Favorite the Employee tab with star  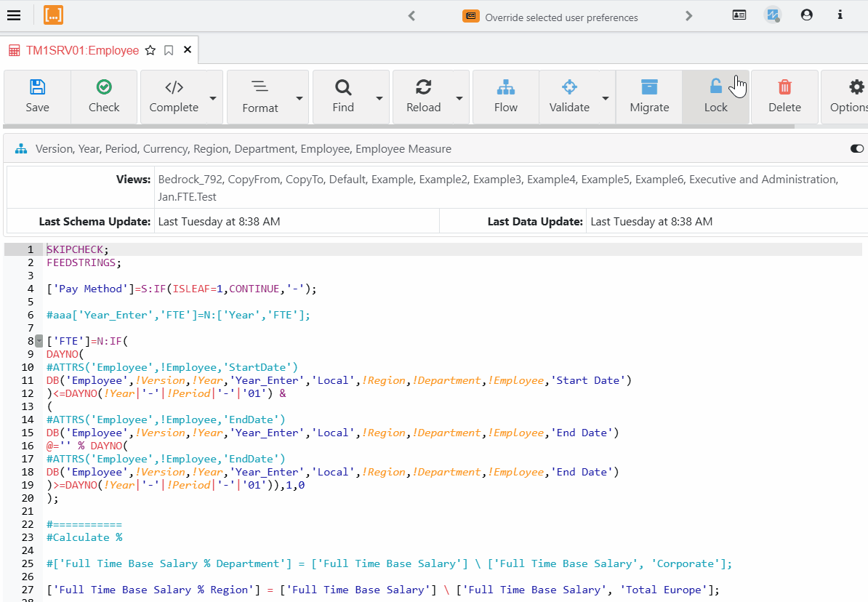pyautogui.click(x=150, y=50)
